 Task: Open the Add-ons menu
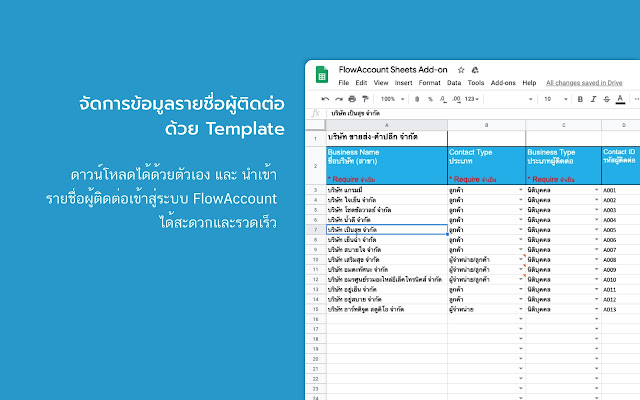coord(503,83)
